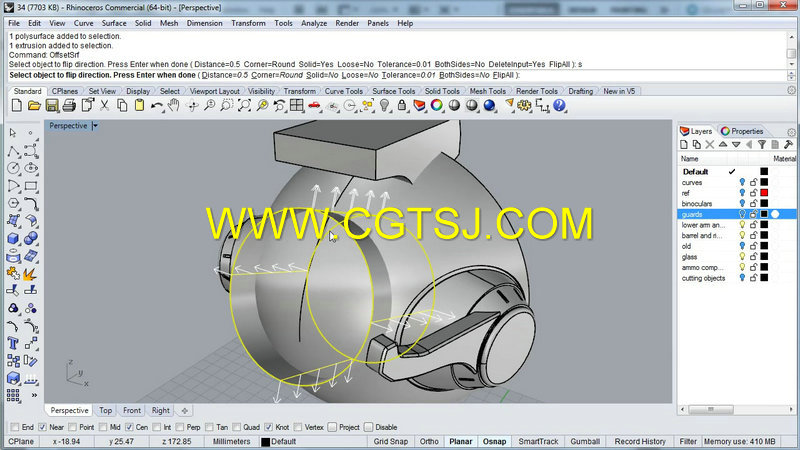
Task: Click the color swatch of cutting objects layer
Action: click(x=764, y=278)
